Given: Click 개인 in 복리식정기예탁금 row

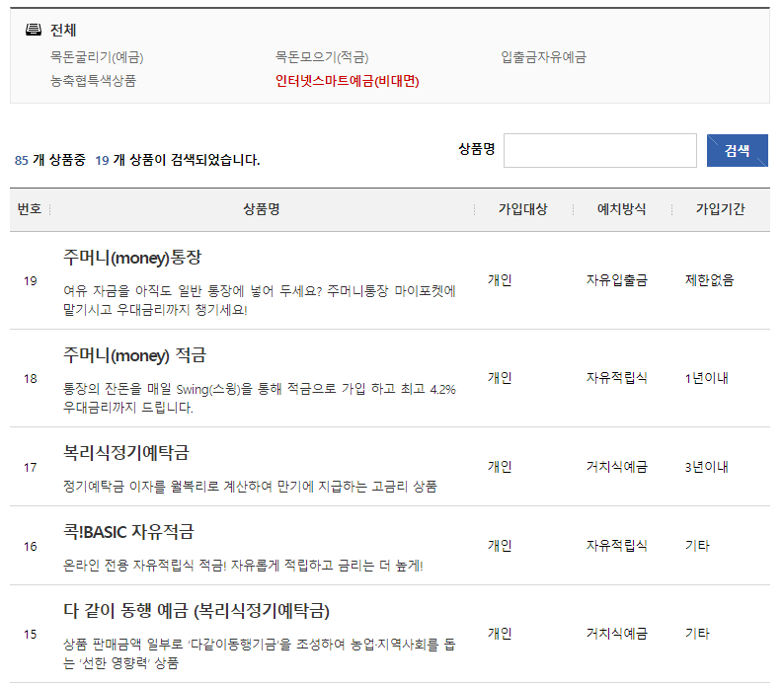Looking at the screenshot, I should (500, 467).
